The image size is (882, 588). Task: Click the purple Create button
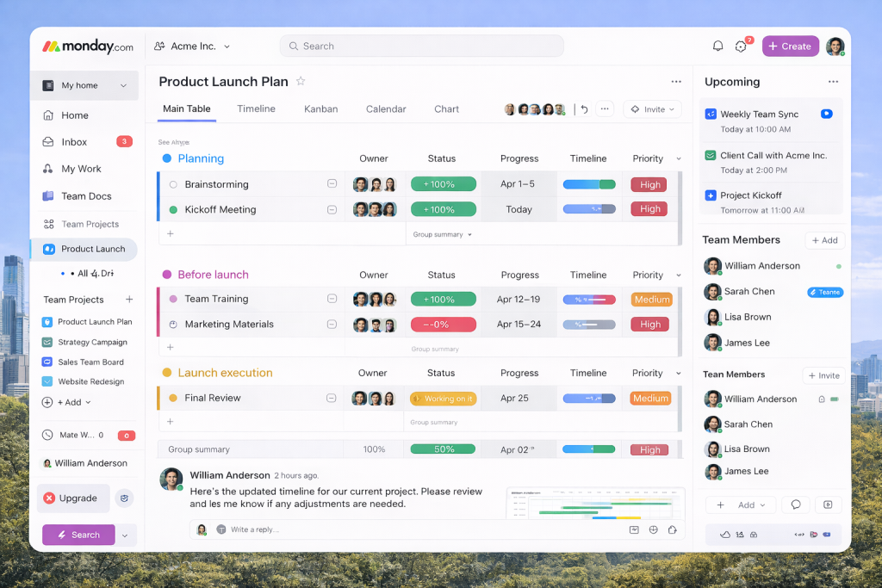click(x=790, y=46)
